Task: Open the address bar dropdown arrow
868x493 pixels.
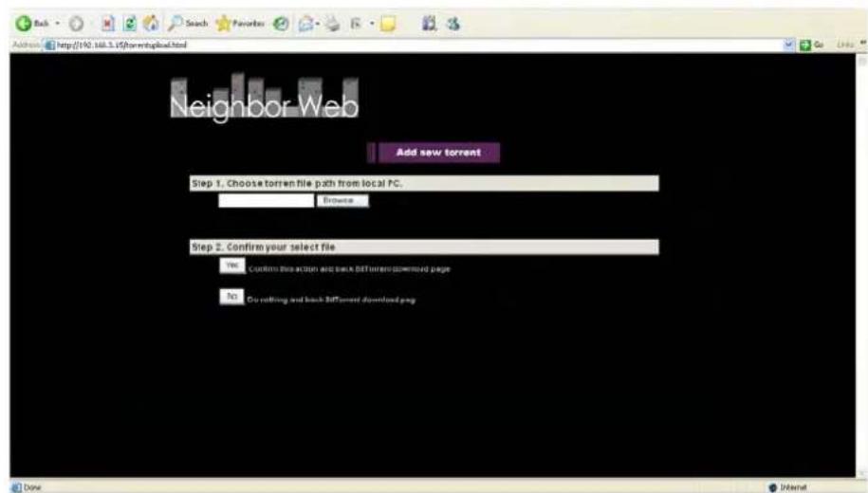Action: pyautogui.click(x=788, y=45)
